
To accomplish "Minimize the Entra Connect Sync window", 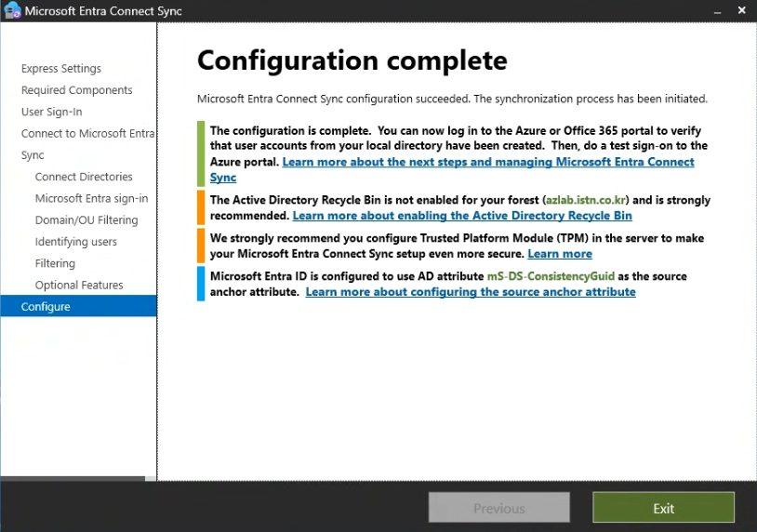I will 717,10.
